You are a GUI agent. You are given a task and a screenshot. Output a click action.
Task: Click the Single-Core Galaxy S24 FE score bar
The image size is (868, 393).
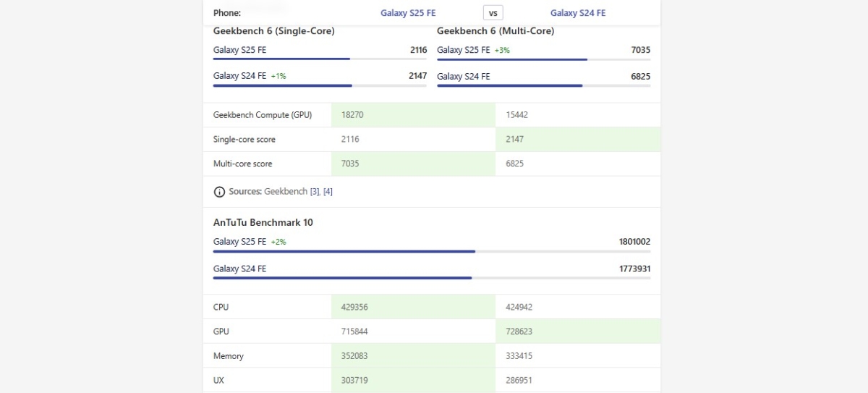coord(320,85)
